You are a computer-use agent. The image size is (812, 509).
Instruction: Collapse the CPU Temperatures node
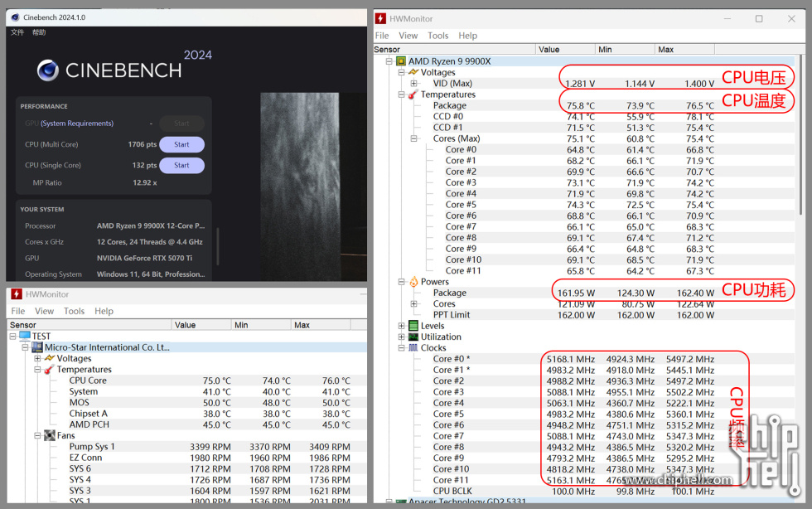coord(401,95)
